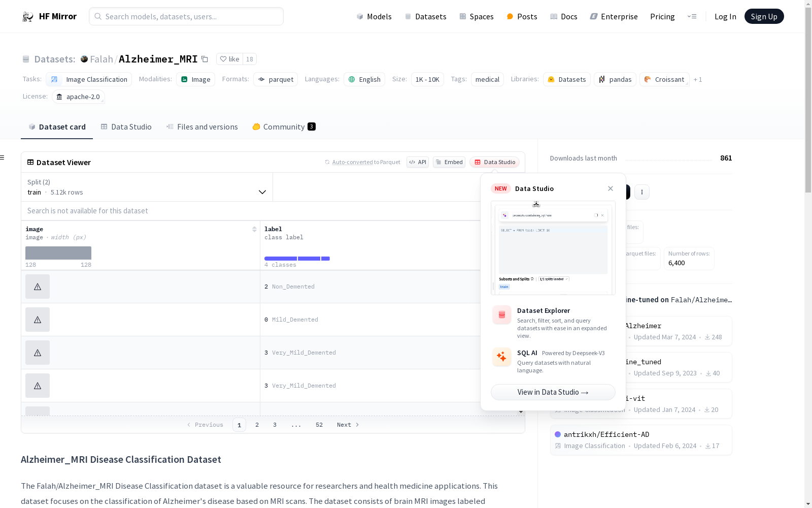Screen dimensions: 812x508
Task: Click View in Data Studio button
Action: tap(553, 392)
